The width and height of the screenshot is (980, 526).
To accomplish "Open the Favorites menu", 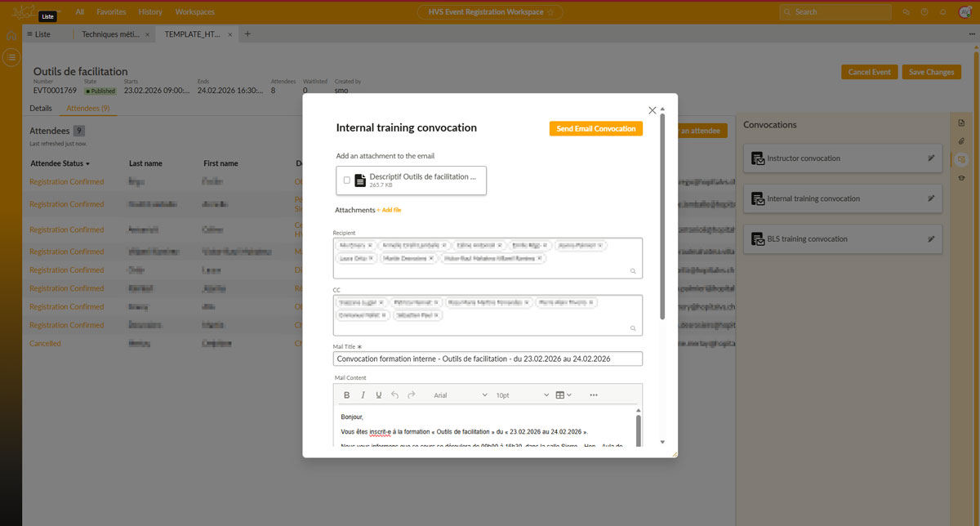I will 111,12.
